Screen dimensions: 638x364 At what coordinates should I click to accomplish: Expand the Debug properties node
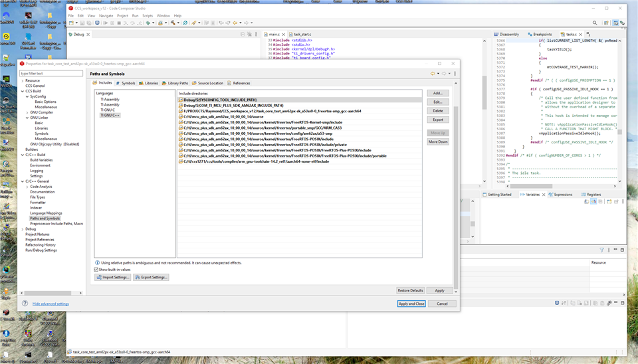[23, 229]
